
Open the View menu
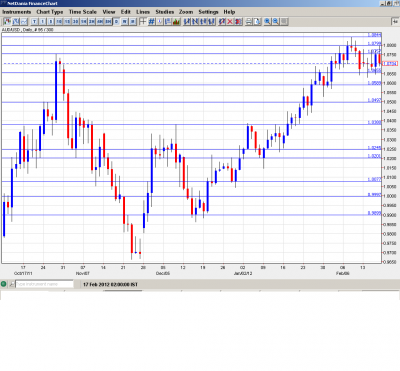point(109,12)
